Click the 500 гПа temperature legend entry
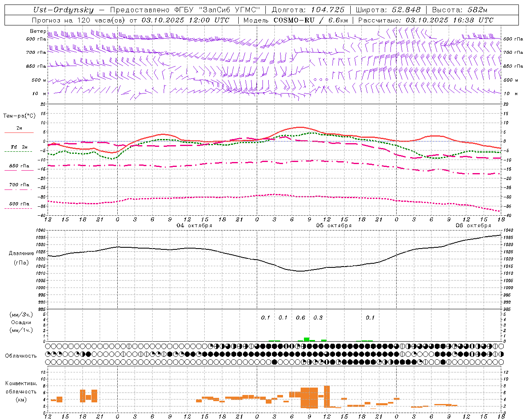Viewport: 525px width, 420px height. [x=19, y=204]
